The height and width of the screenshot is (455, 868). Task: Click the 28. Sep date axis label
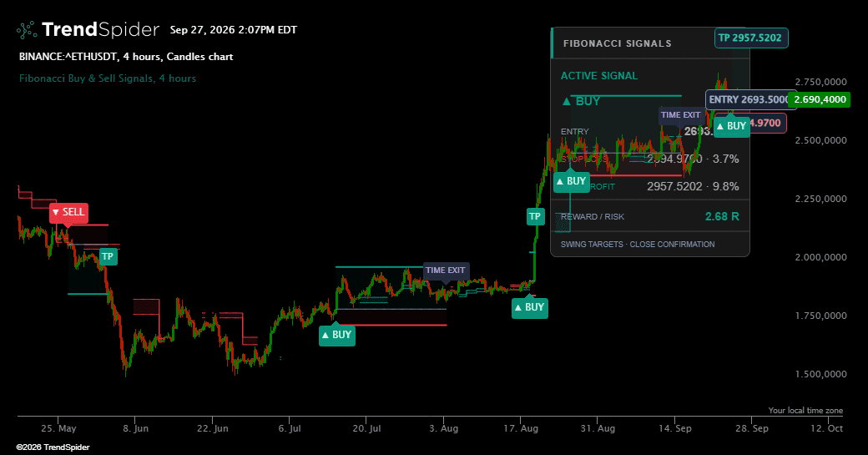point(752,428)
